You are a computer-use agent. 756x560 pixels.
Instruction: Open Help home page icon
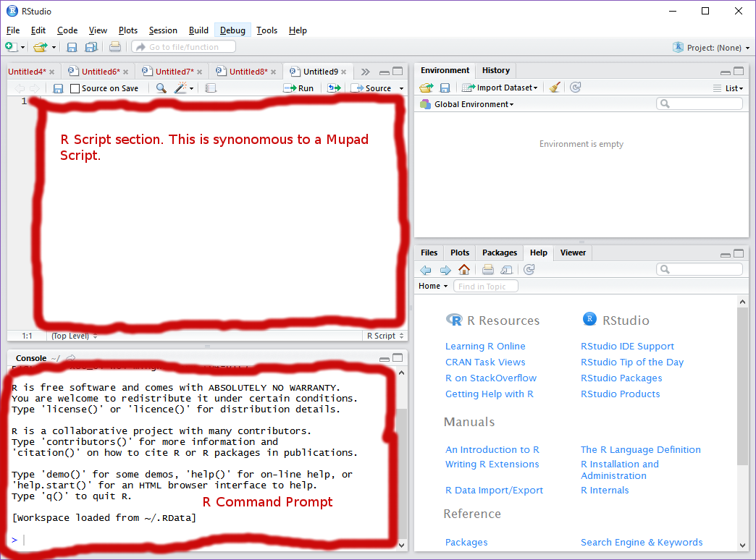click(464, 269)
